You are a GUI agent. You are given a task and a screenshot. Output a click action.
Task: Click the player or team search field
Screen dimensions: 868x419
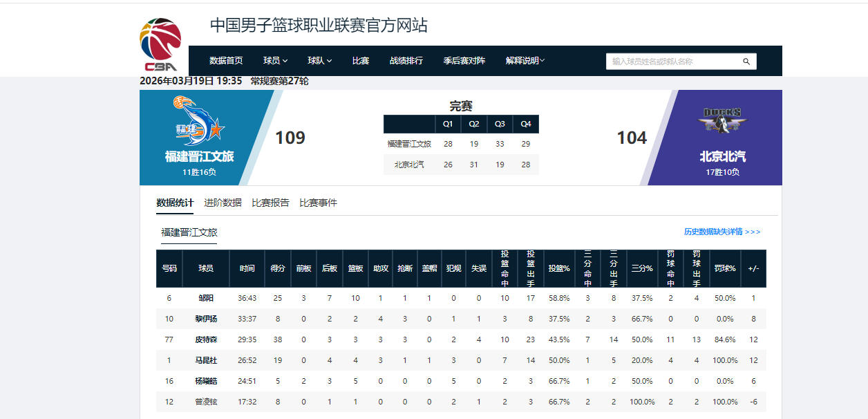(x=674, y=62)
